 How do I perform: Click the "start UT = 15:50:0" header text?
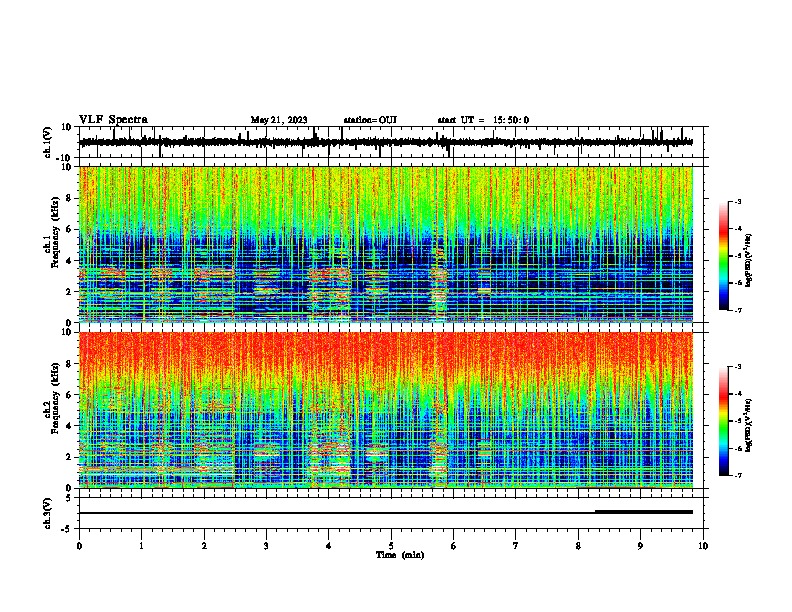pos(483,120)
